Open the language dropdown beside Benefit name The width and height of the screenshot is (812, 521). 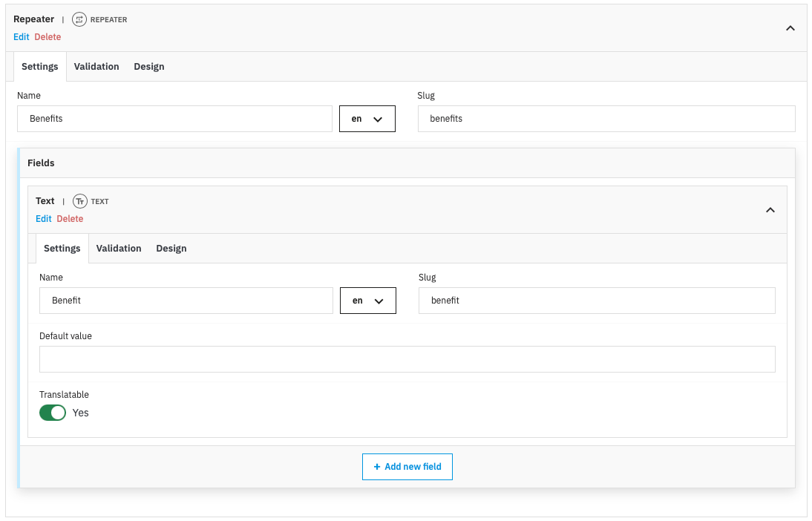tap(367, 301)
